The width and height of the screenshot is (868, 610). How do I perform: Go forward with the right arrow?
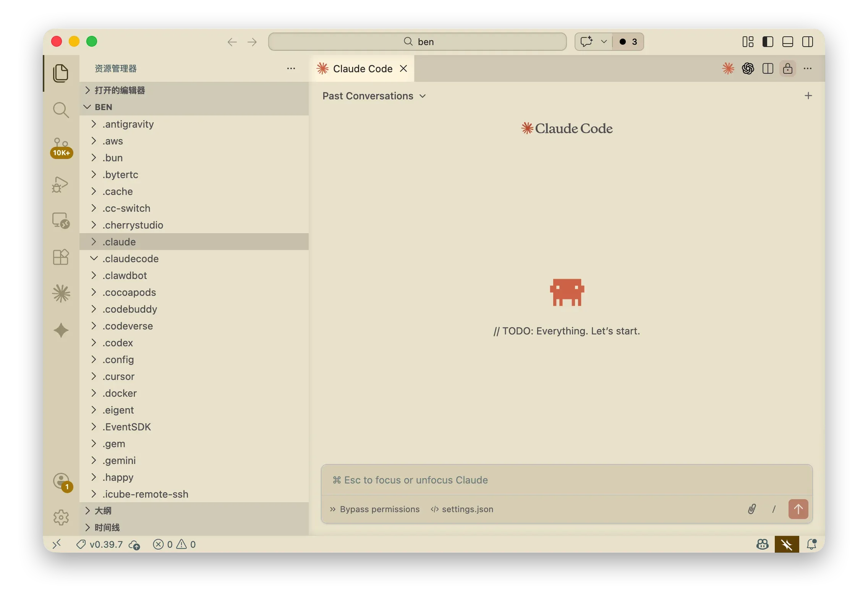click(252, 42)
